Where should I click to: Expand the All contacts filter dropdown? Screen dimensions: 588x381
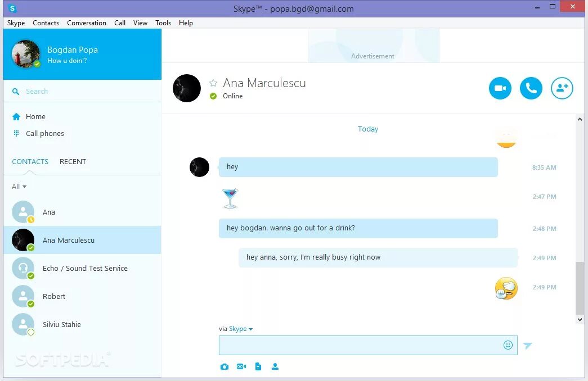(x=19, y=186)
